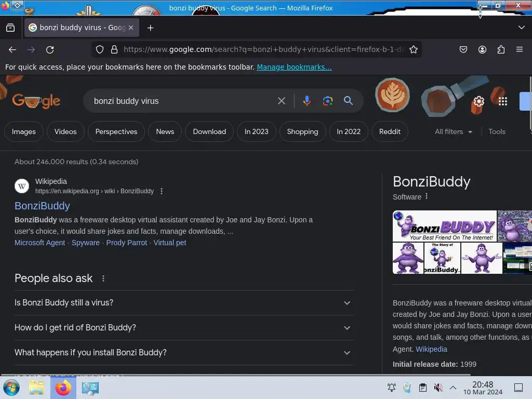Open the BonziBuddy Wikipedia result
Image resolution: width=532 pixels, height=399 pixels.
[43, 206]
